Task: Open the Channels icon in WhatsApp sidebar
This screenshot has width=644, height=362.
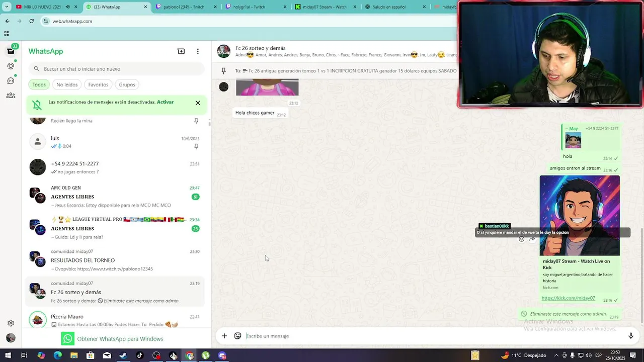Action: pos(11,80)
